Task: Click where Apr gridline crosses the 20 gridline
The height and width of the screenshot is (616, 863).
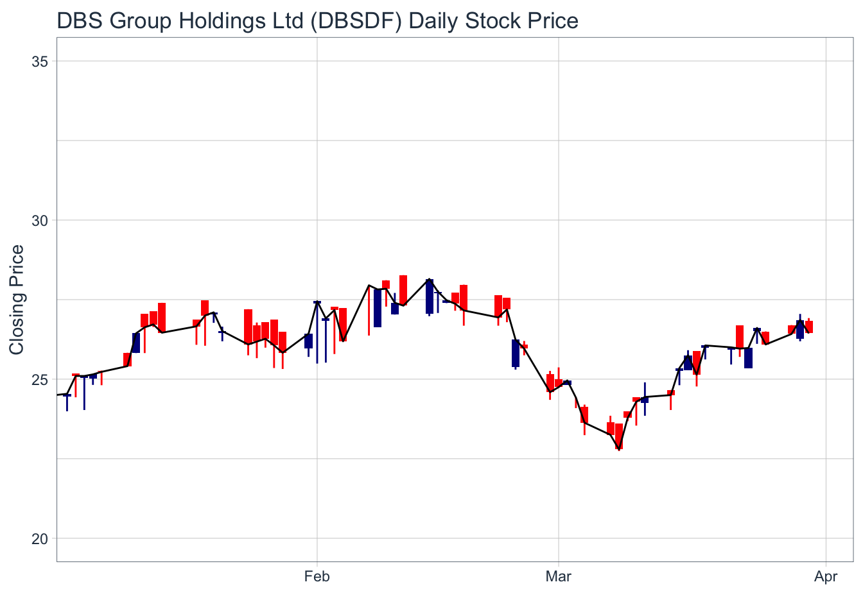Action: [826, 538]
